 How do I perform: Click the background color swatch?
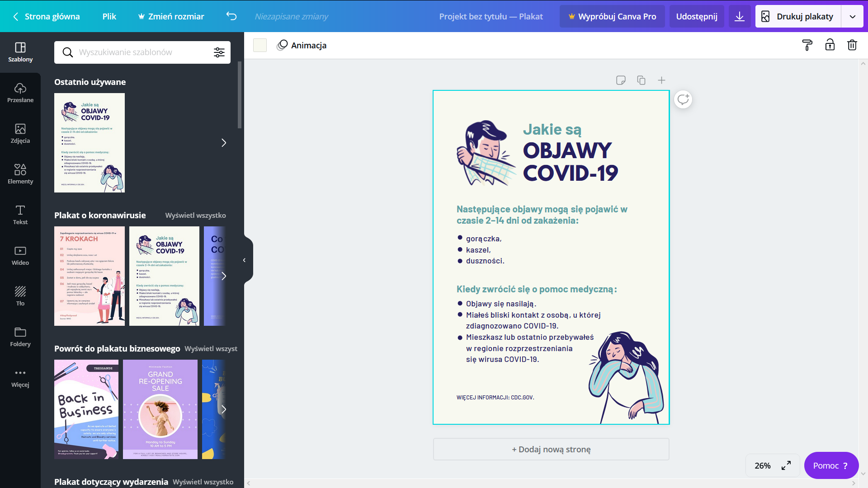[260, 45]
